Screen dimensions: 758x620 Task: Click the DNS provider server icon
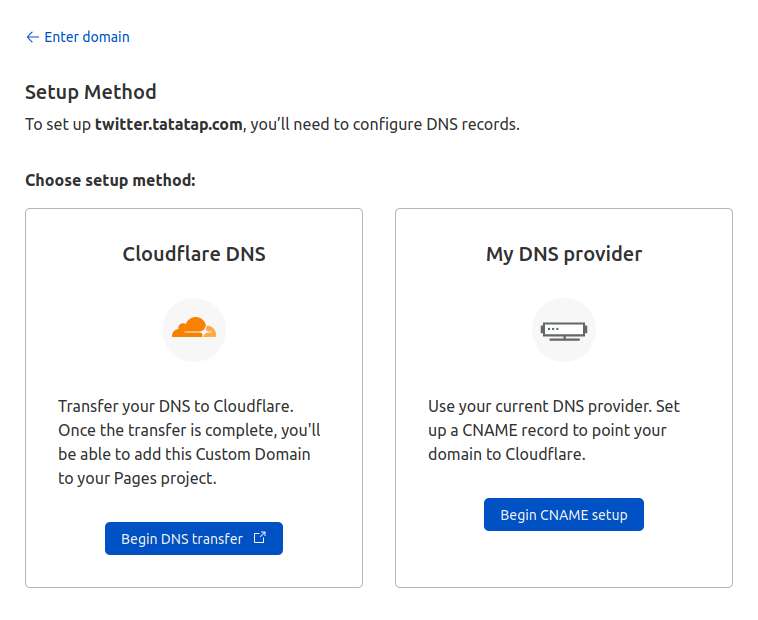pos(564,331)
